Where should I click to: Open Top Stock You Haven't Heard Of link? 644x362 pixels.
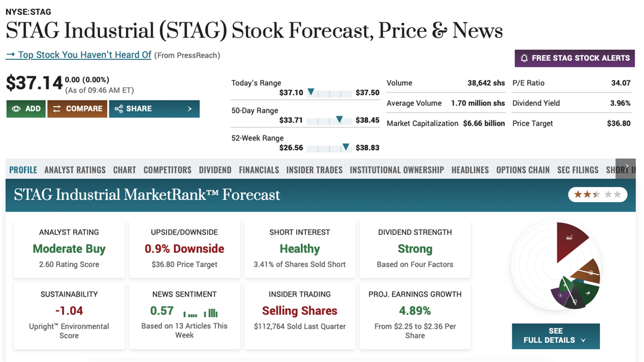pyautogui.click(x=78, y=55)
